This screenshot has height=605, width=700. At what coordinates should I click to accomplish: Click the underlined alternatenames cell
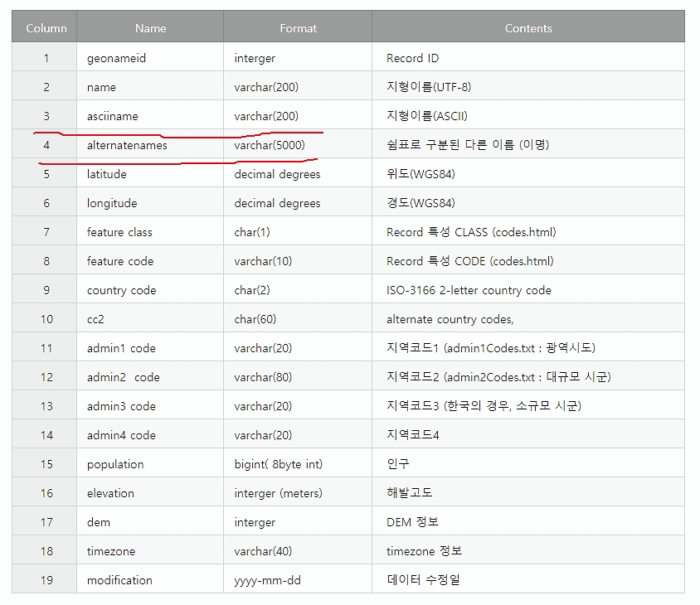pyautogui.click(x=127, y=145)
